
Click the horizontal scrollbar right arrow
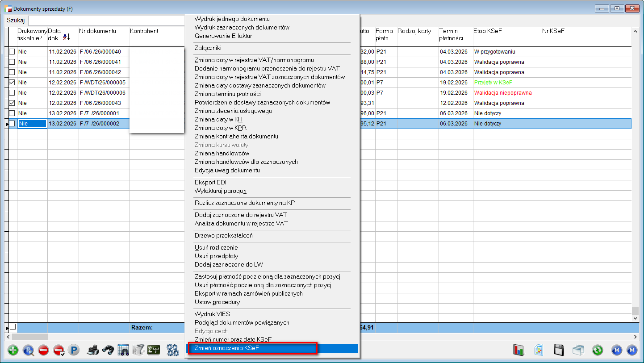(636, 337)
